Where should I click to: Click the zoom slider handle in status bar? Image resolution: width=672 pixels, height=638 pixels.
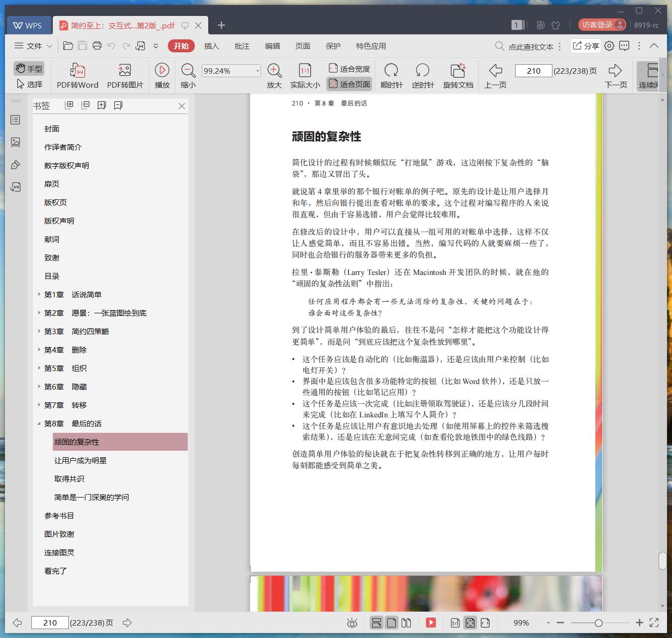(x=598, y=623)
